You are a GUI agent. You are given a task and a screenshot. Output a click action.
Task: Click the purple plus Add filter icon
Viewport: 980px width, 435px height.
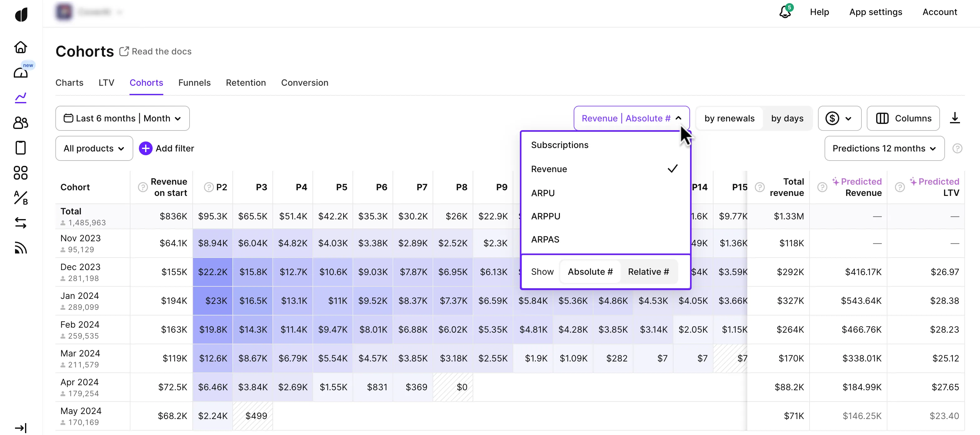point(145,148)
